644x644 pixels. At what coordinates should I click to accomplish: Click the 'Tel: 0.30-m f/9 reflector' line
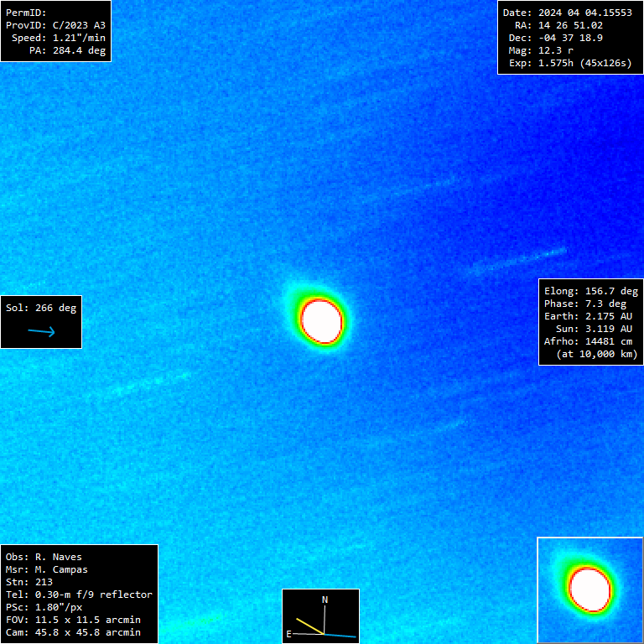[x=79, y=595]
